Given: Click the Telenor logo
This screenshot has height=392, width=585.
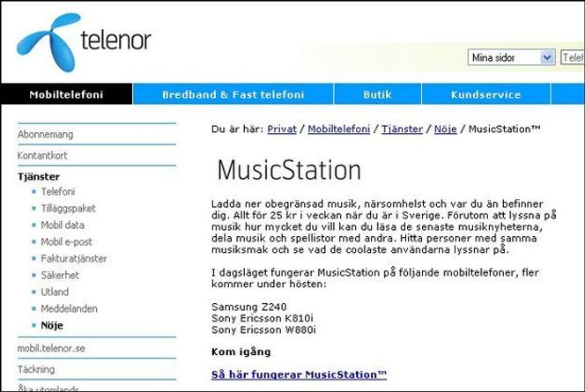Looking at the screenshot, I should pyautogui.click(x=84, y=41).
